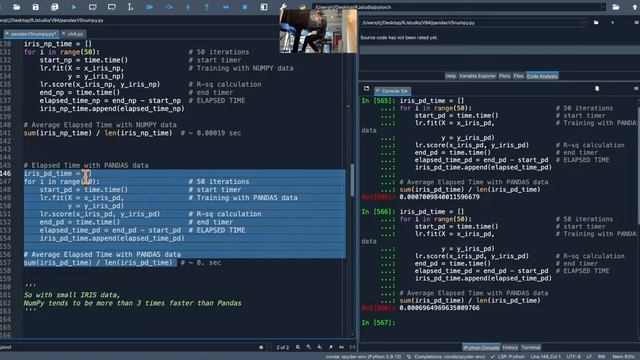Screen dimensions: 640x360
Task: Open Preferences via the wrench icon
Action: pos(283,6)
